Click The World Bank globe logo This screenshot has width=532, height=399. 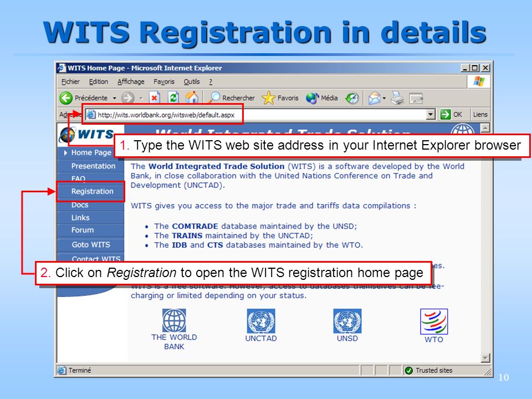[174, 320]
